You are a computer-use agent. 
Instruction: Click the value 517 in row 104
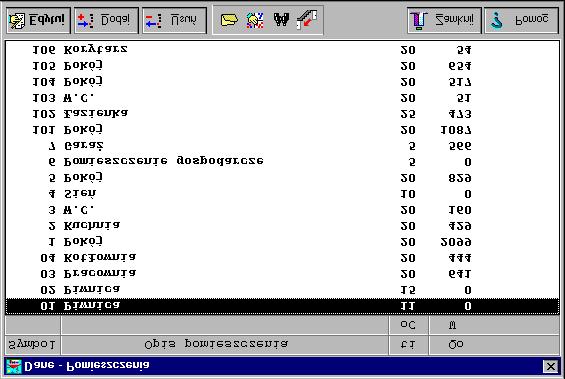[x=460, y=82]
